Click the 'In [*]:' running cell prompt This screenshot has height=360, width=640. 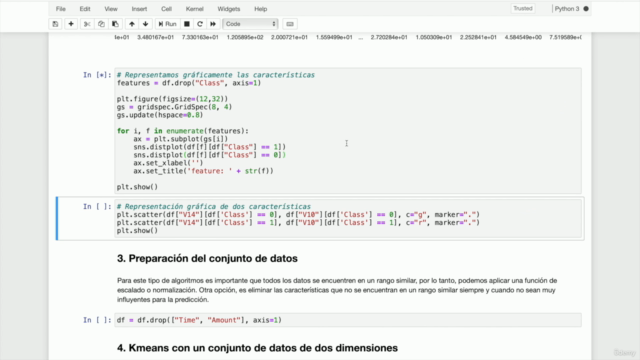(97, 75)
